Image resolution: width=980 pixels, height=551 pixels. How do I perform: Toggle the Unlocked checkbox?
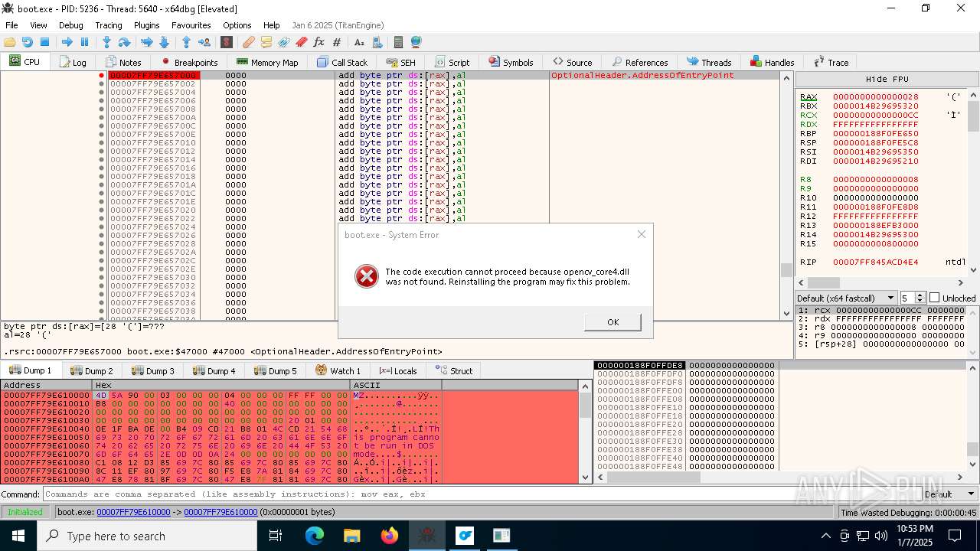[x=934, y=298]
